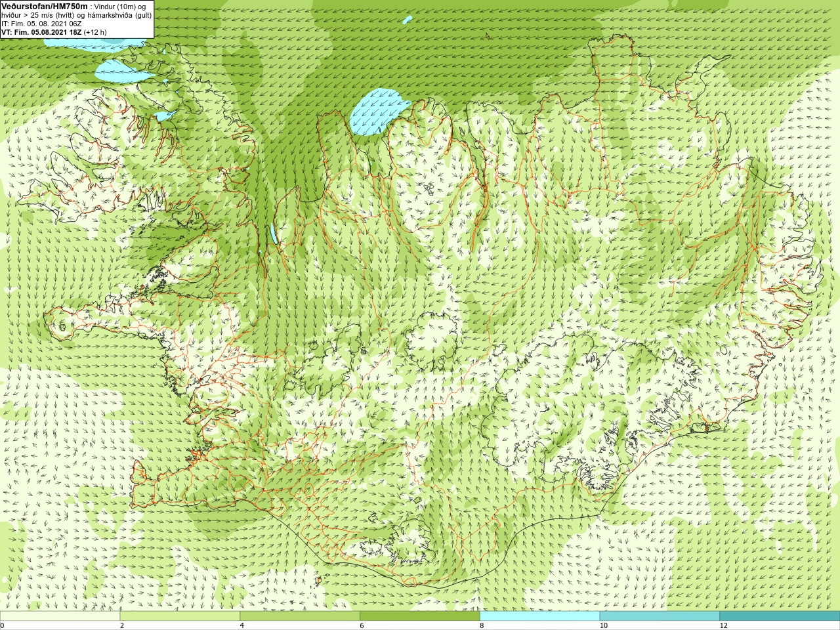Select the medium green 4–6 m/s legend swatch

[300, 616]
